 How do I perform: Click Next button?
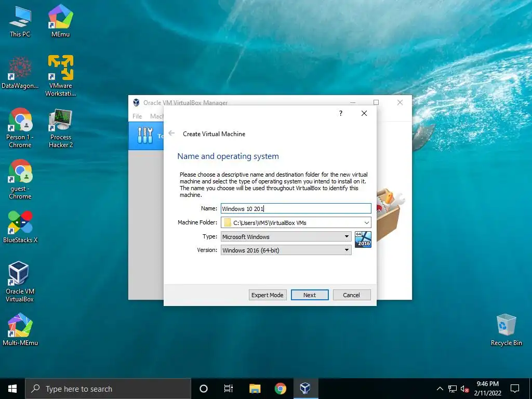[310, 295]
